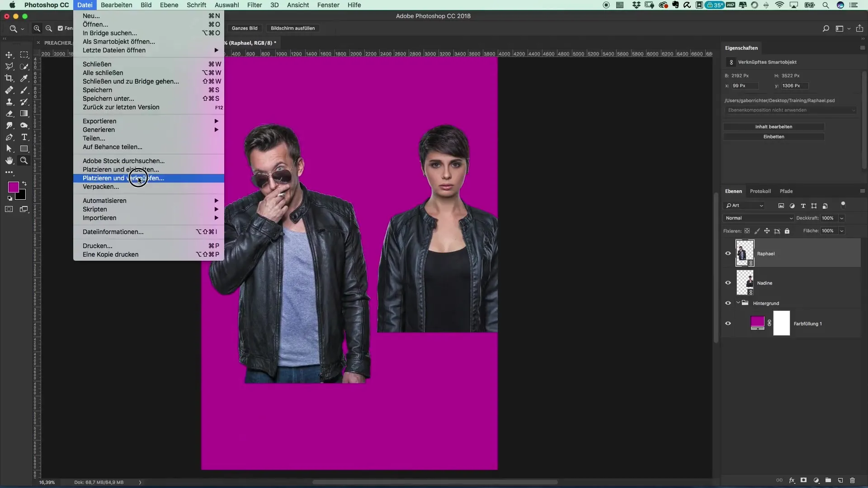The height and width of the screenshot is (488, 868).
Task: Hide the Raphael layer
Action: click(x=728, y=253)
